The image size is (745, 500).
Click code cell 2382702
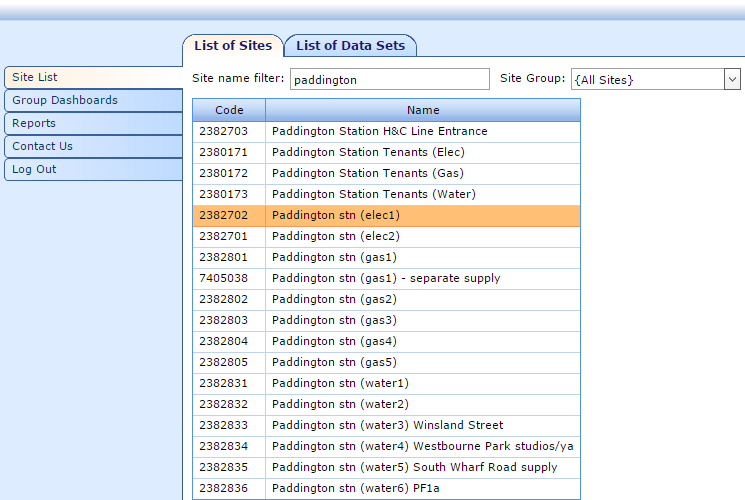[x=229, y=215]
